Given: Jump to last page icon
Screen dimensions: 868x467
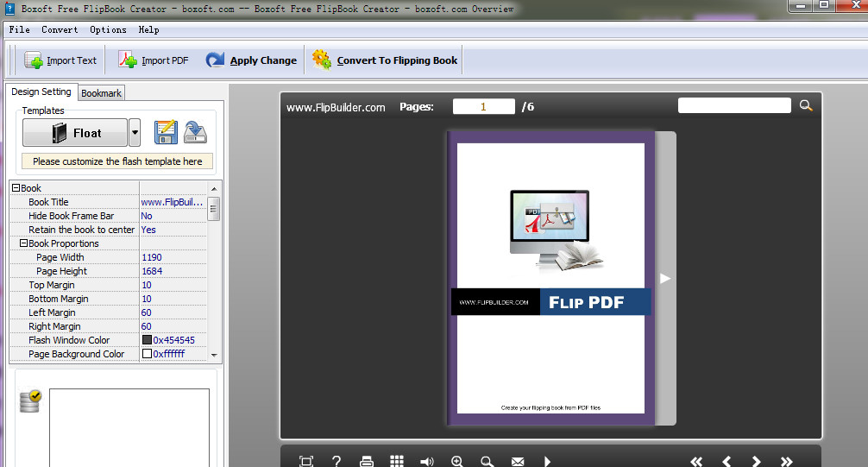Looking at the screenshot, I should pos(787,462).
